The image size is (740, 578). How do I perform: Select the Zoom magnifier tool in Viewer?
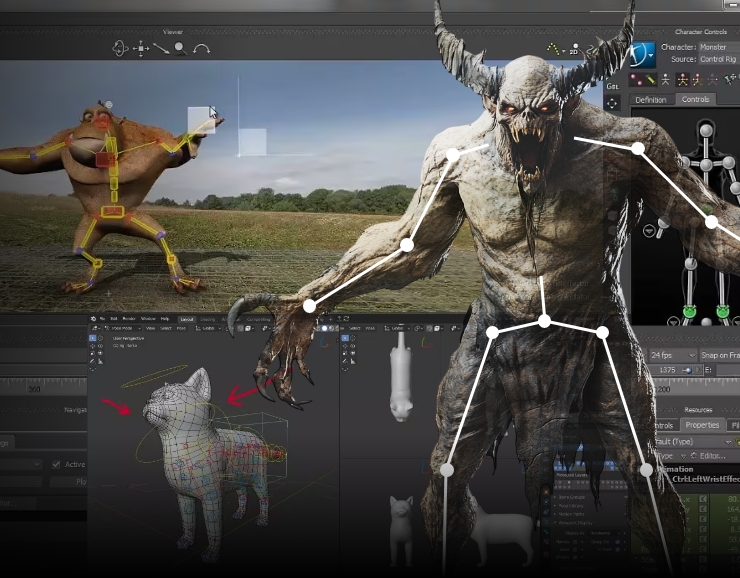(x=180, y=49)
